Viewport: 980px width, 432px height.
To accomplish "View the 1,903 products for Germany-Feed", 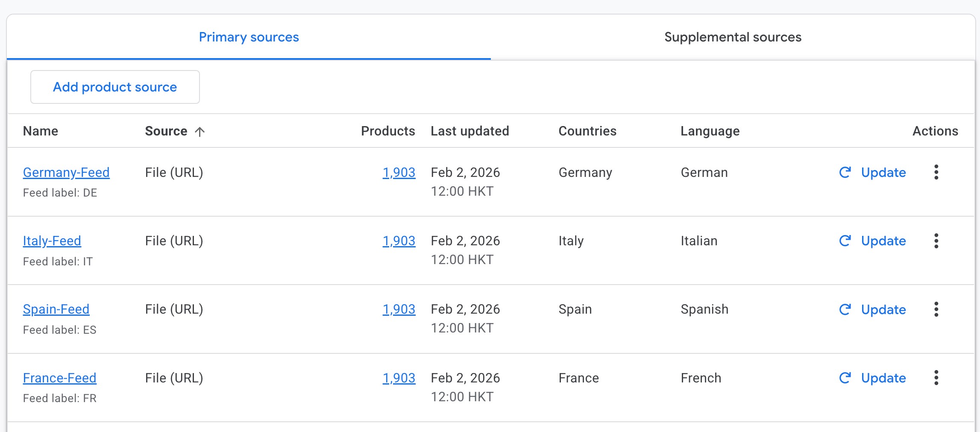I will tap(399, 173).
